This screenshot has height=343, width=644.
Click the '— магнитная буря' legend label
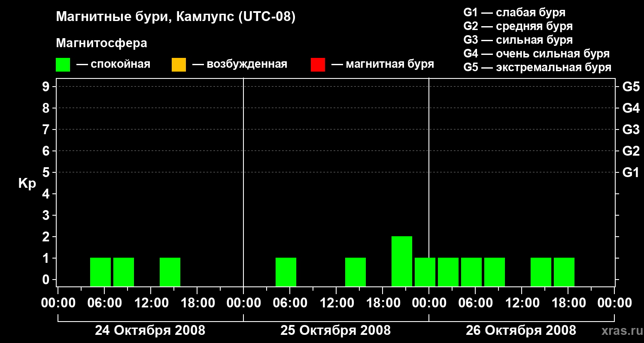click(x=383, y=64)
